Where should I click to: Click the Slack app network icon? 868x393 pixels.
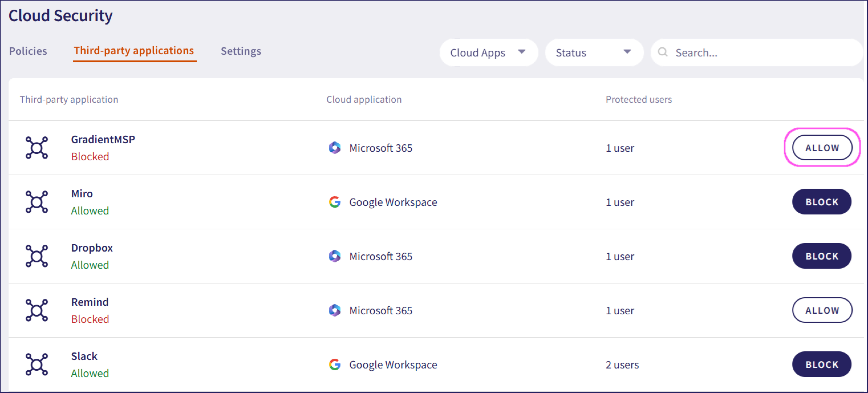(x=37, y=364)
